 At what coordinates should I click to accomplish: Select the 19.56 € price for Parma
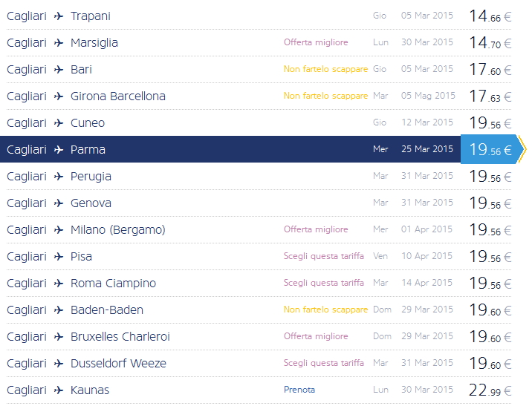(x=490, y=150)
